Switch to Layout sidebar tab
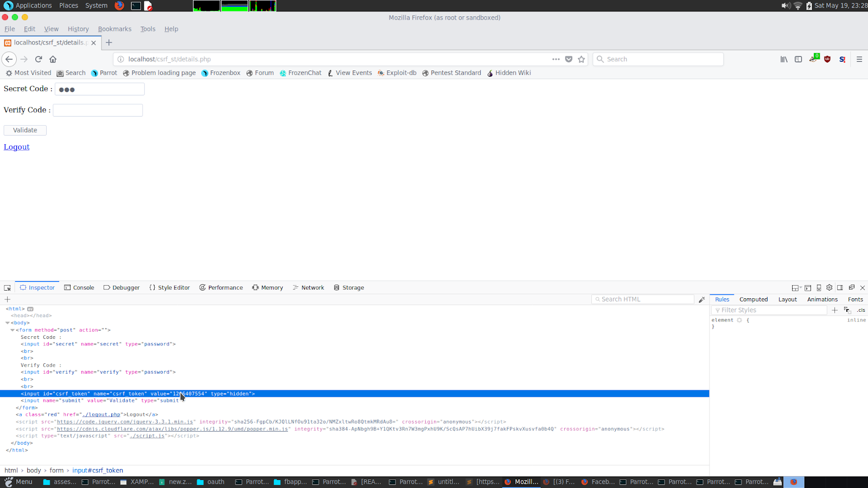 [788, 299]
